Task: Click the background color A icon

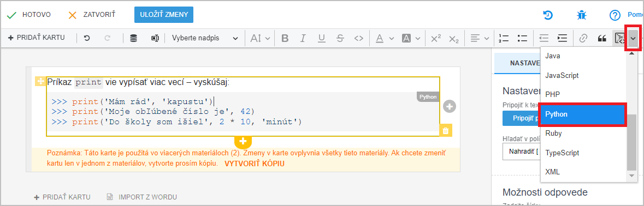Action: 406,38
